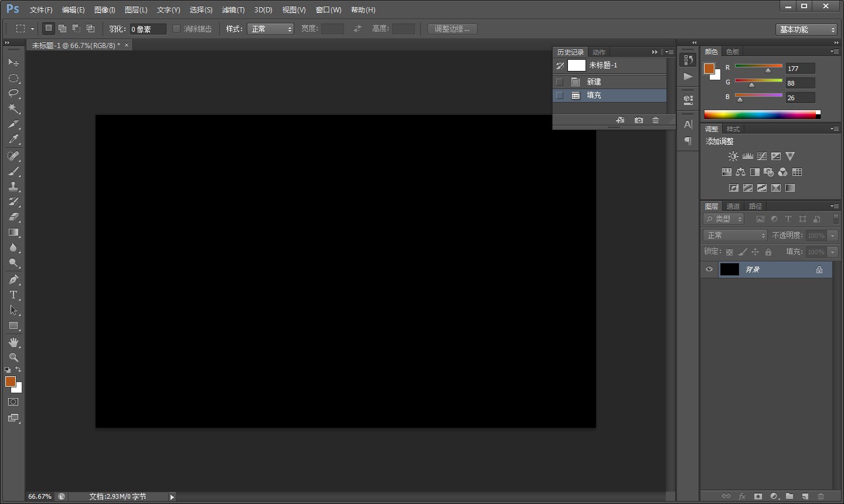Screen dimensions: 844x504
Task: Select the Hand tool
Action: click(13, 342)
